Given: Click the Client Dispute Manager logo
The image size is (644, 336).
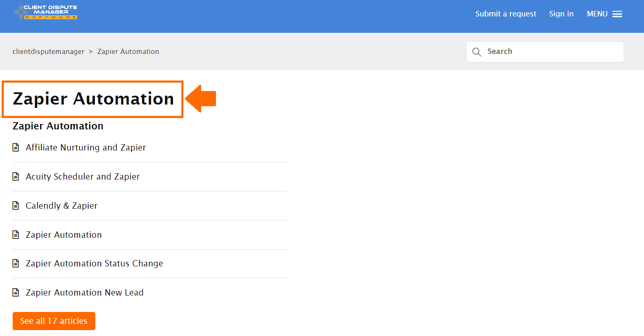Looking at the screenshot, I should tap(45, 12).
